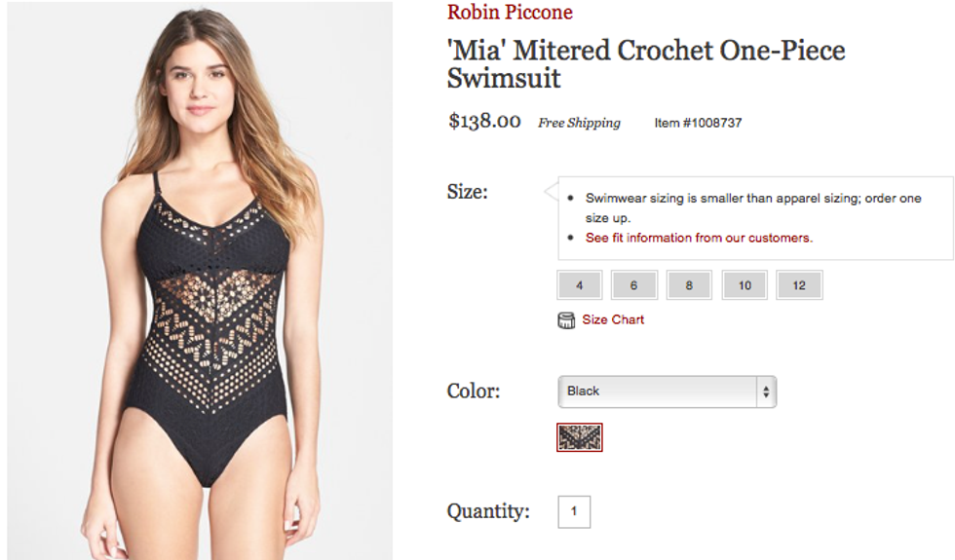Click the swimwear sizing note text

[x=752, y=199]
